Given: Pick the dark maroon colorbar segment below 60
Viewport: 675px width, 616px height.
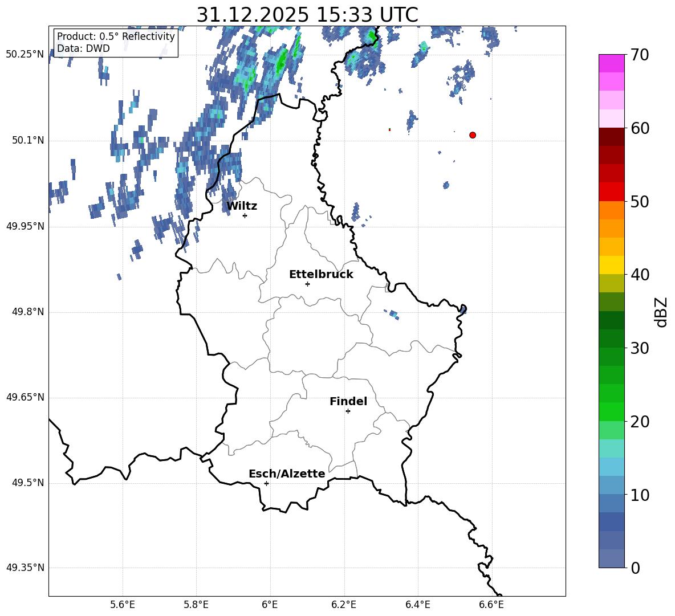Looking at the screenshot, I should click(612, 137).
